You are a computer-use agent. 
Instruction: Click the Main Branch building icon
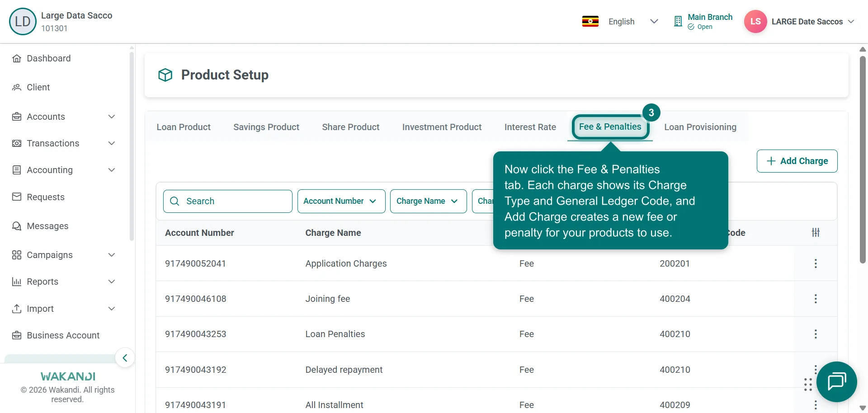tap(678, 21)
